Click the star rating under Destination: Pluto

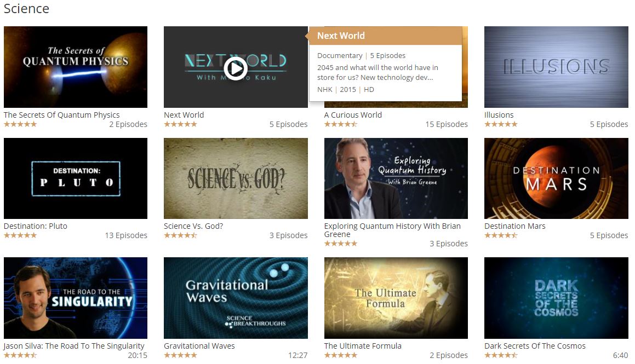[20, 235]
